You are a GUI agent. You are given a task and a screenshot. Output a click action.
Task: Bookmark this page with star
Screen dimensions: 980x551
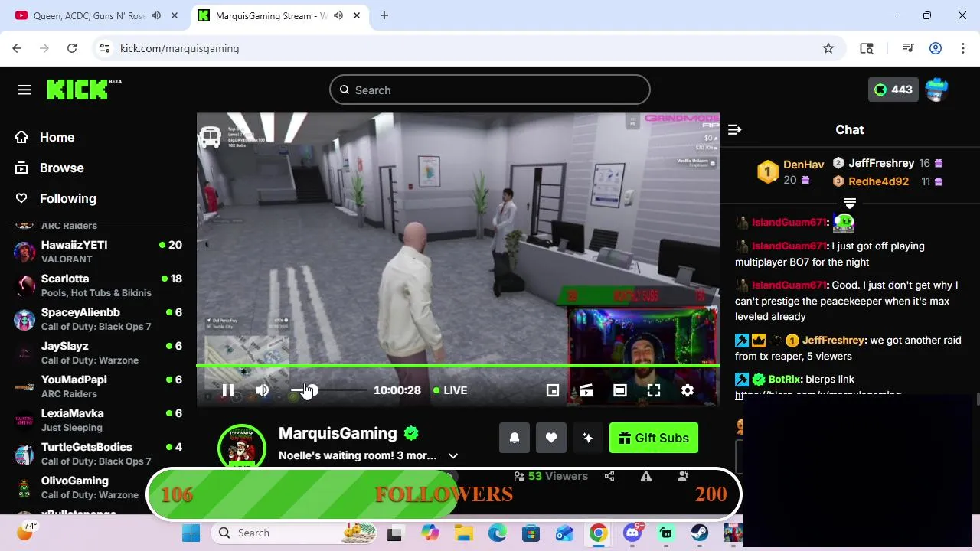coord(828,48)
